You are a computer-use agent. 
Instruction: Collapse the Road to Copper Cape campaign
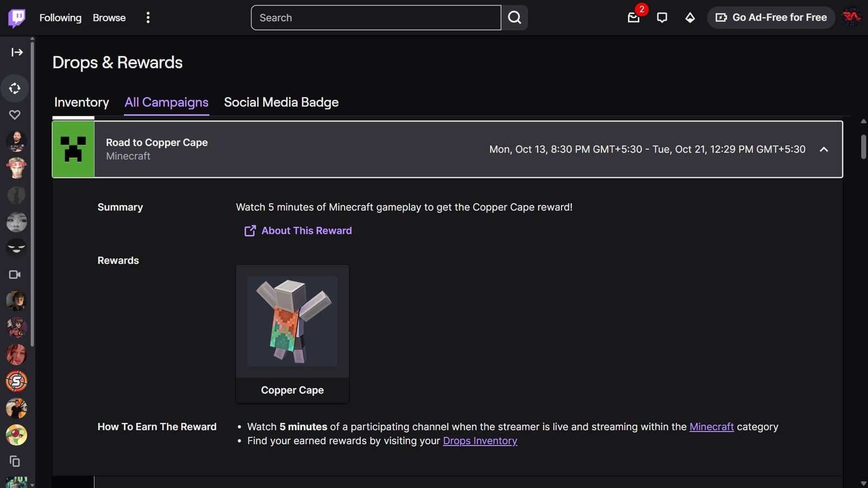point(824,149)
